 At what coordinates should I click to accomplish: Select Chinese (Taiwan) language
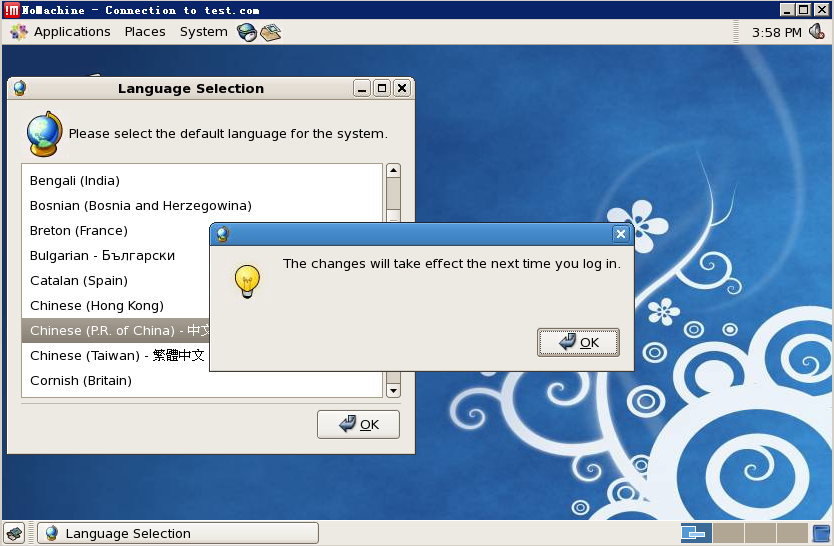click(116, 356)
